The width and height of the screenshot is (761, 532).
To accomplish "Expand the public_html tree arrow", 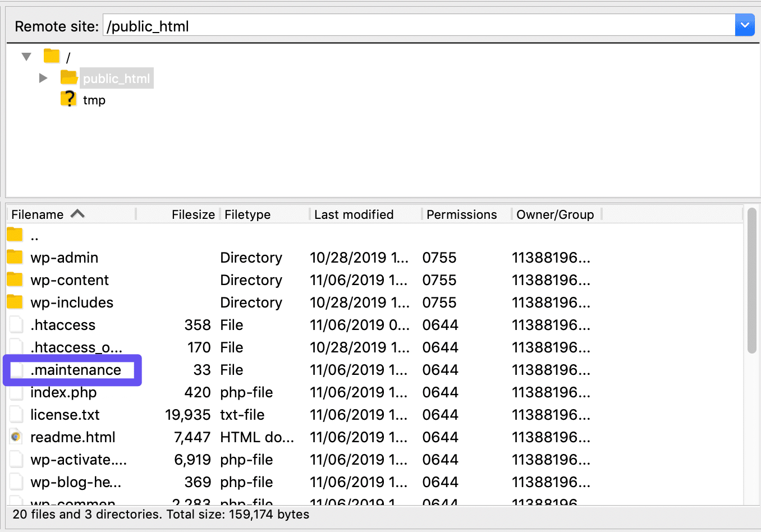I will pos(43,78).
